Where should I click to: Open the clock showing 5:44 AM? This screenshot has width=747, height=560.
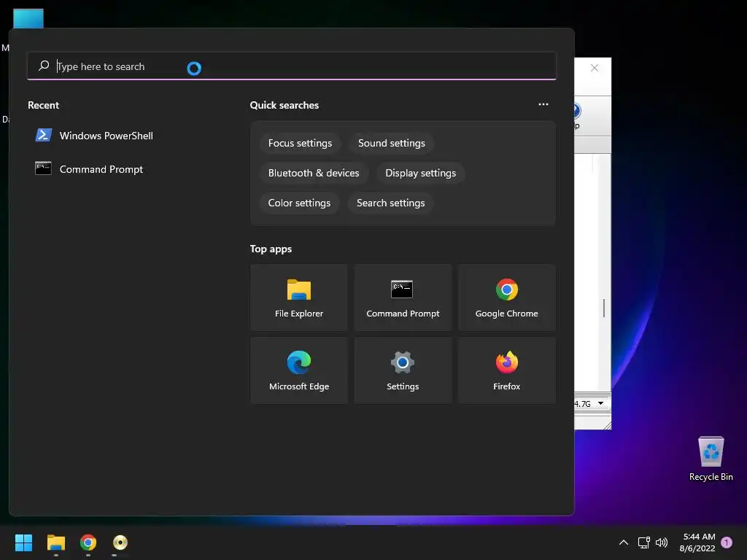pyautogui.click(x=697, y=542)
